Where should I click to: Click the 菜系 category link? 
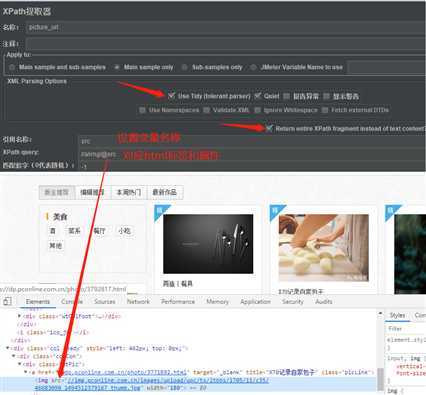click(74, 231)
